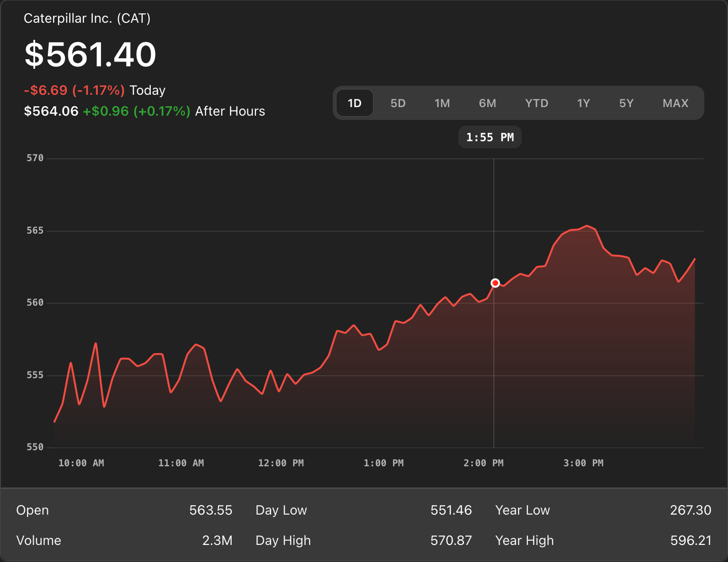Show the 1Y price history
The image size is (728, 562).
tap(583, 103)
